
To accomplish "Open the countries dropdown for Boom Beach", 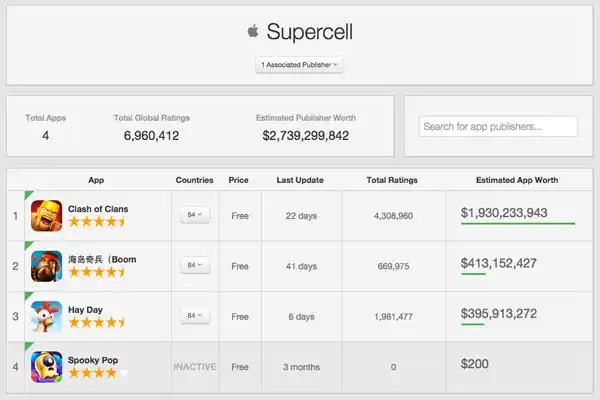I will coord(195,265).
